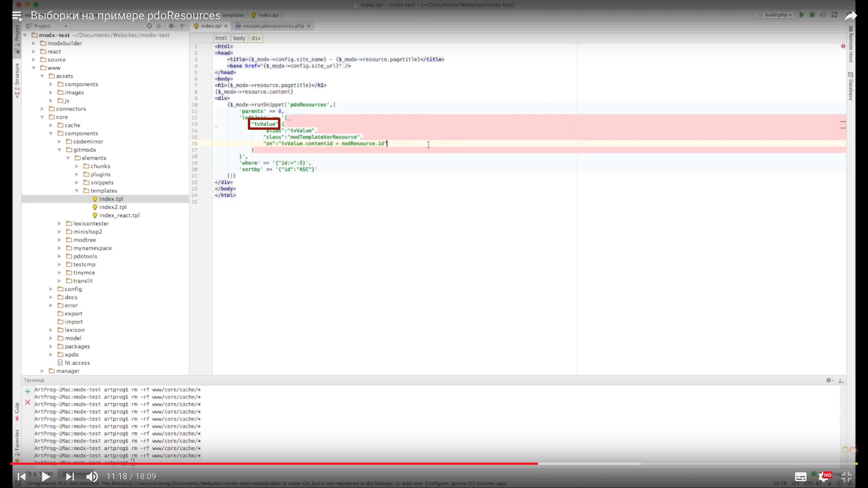The height and width of the screenshot is (488, 868).
Task: Click the Configure link in status notification
Action: tap(437, 484)
